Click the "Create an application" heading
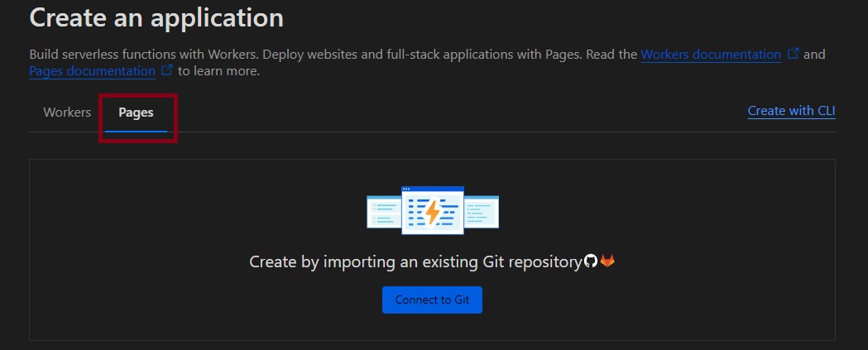The image size is (868, 350). click(156, 17)
